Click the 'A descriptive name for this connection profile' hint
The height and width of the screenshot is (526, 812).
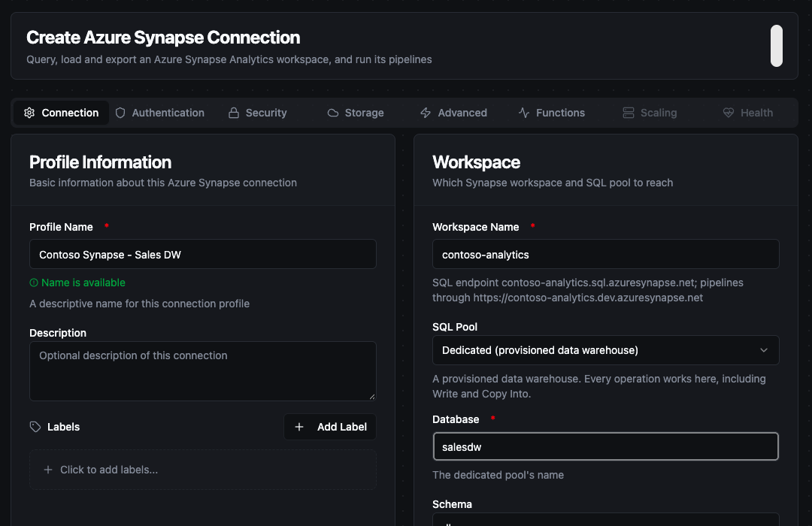139,304
